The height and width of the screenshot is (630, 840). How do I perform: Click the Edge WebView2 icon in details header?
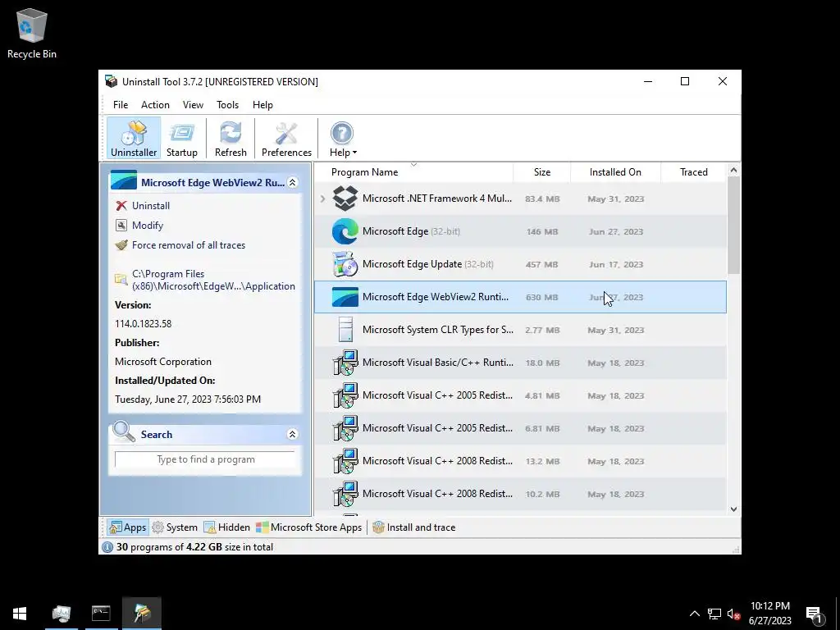coord(123,180)
